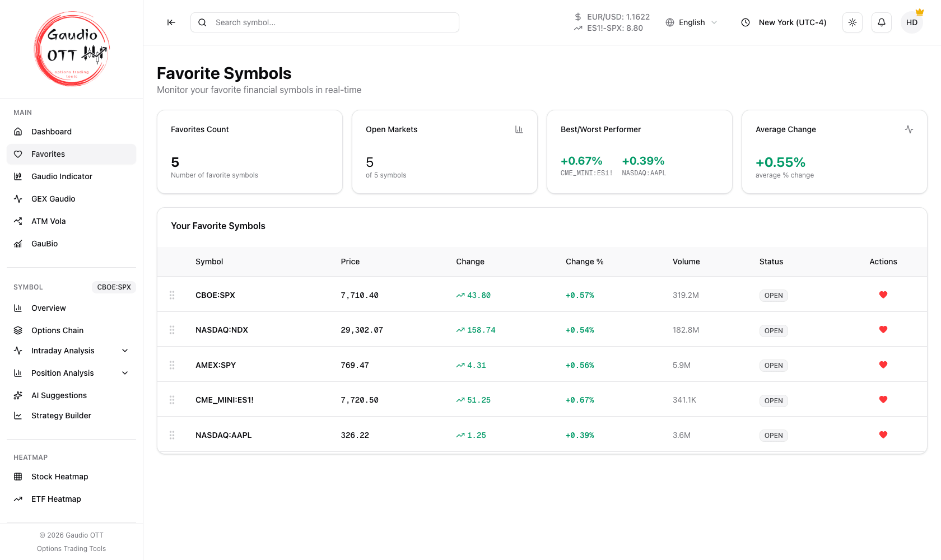Click the New York (UTC-4) timezone label

[x=793, y=22]
